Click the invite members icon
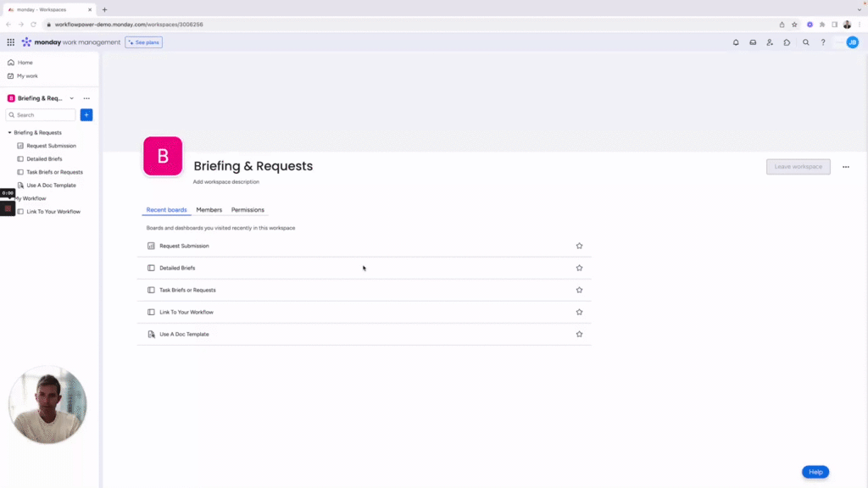Image resolution: width=868 pixels, height=488 pixels. click(770, 42)
